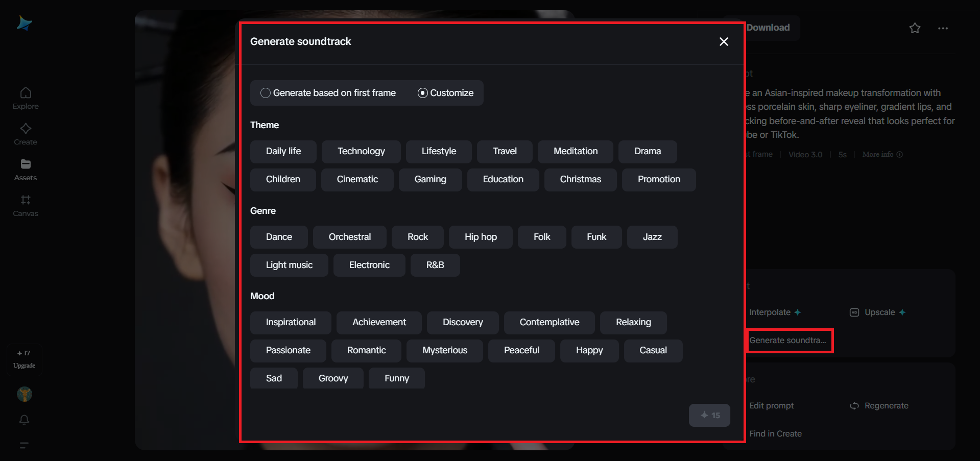Screen dimensions: 980x461
Task: Click Edit prompt option
Action: click(771, 406)
